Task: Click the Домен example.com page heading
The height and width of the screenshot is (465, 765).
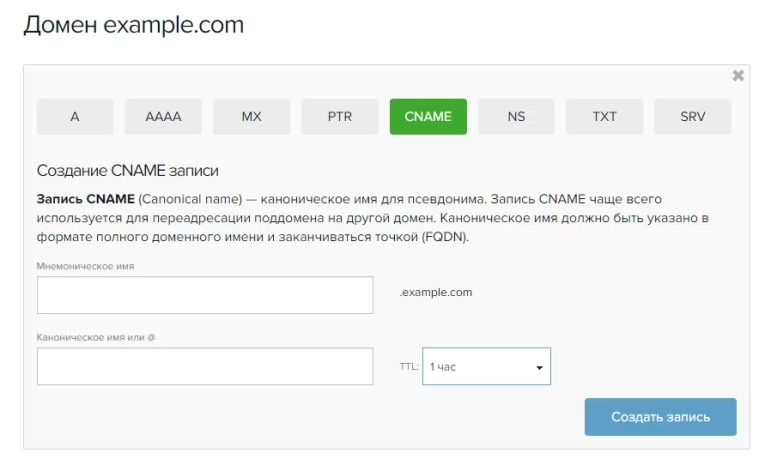Action: pyautogui.click(x=133, y=25)
